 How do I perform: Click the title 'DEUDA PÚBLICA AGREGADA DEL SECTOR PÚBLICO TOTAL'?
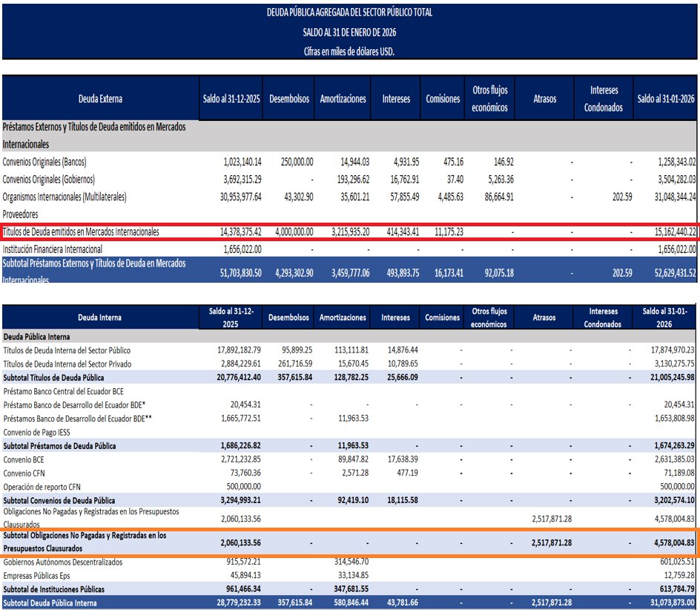click(x=349, y=13)
